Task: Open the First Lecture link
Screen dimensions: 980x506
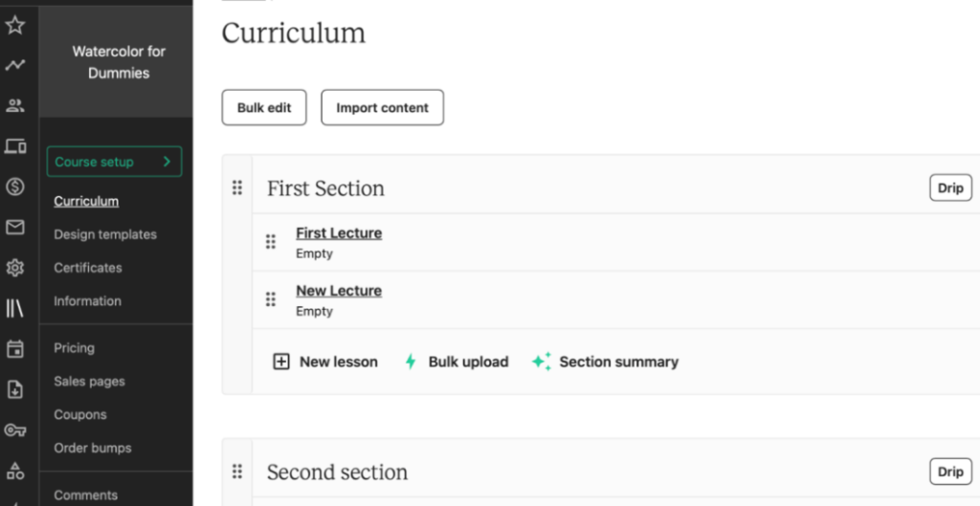Action: click(339, 233)
